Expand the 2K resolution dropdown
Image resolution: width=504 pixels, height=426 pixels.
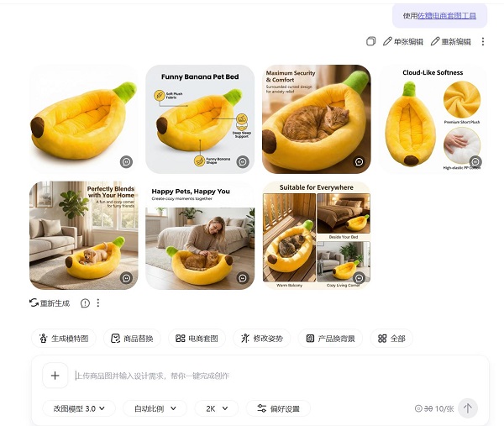tap(217, 408)
